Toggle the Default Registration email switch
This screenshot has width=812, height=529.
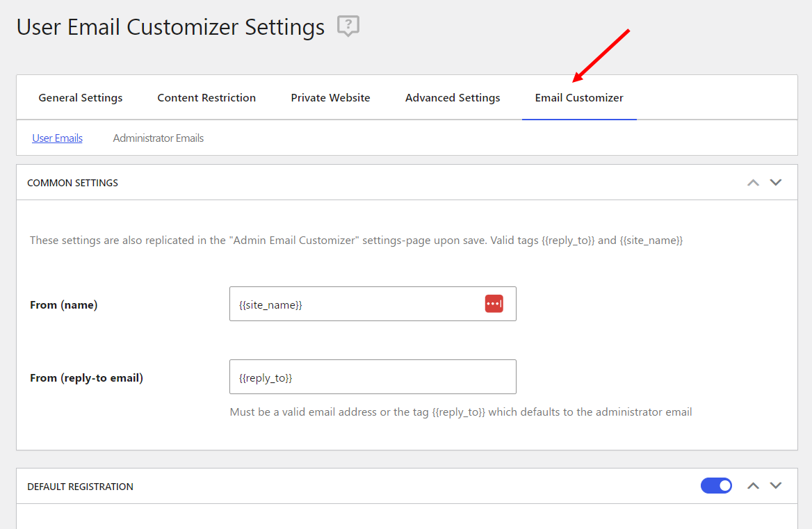click(716, 486)
